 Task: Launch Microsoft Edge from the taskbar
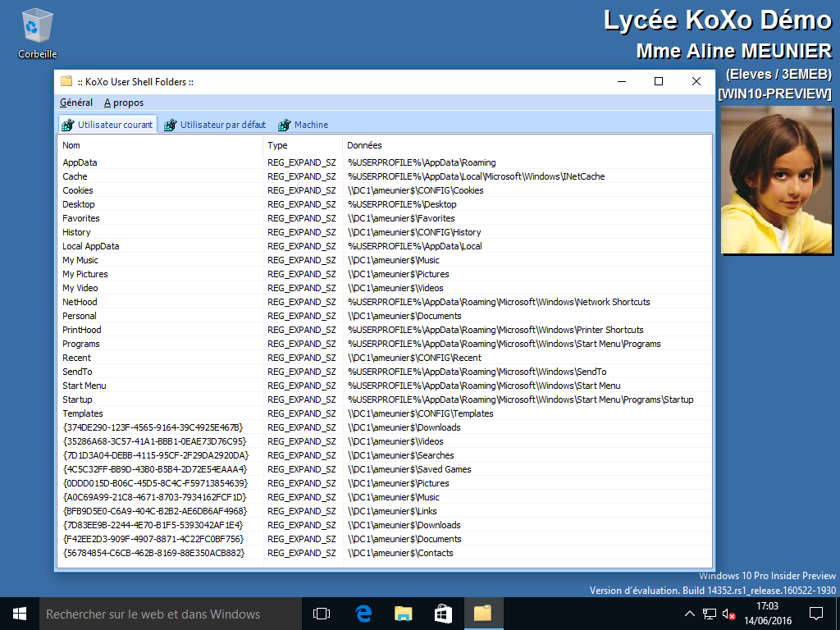[x=363, y=613]
